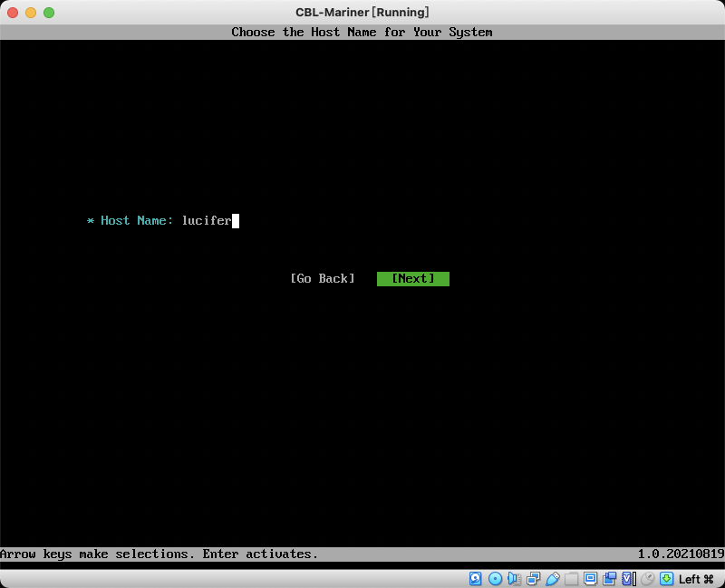Close the CBL-Mariner VM window
This screenshot has height=588, width=725.
tap(13, 13)
